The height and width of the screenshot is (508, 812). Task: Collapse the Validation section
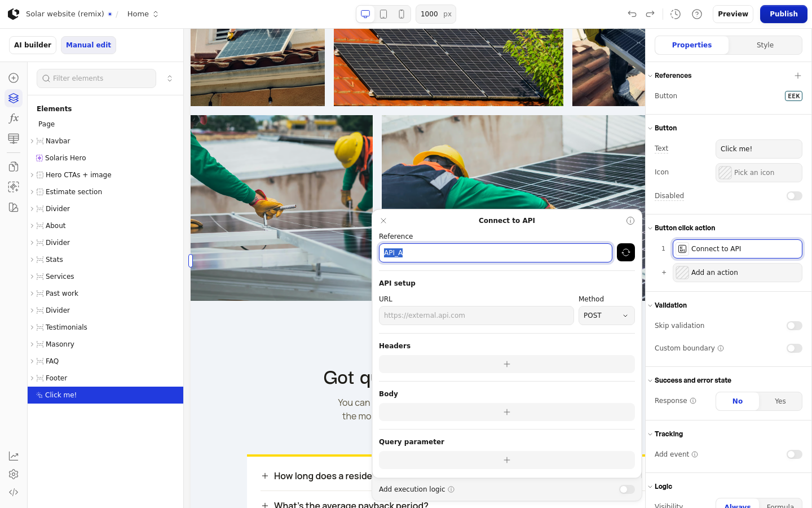(650, 305)
